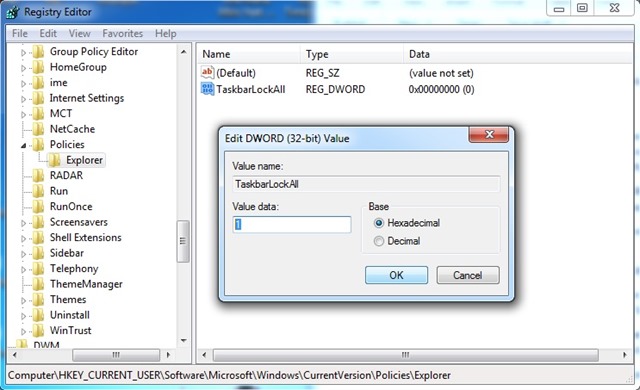The height and width of the screenshot is (390, 640).
Task: Click the (Default) string value icon
Action: (x=207, y=73)
